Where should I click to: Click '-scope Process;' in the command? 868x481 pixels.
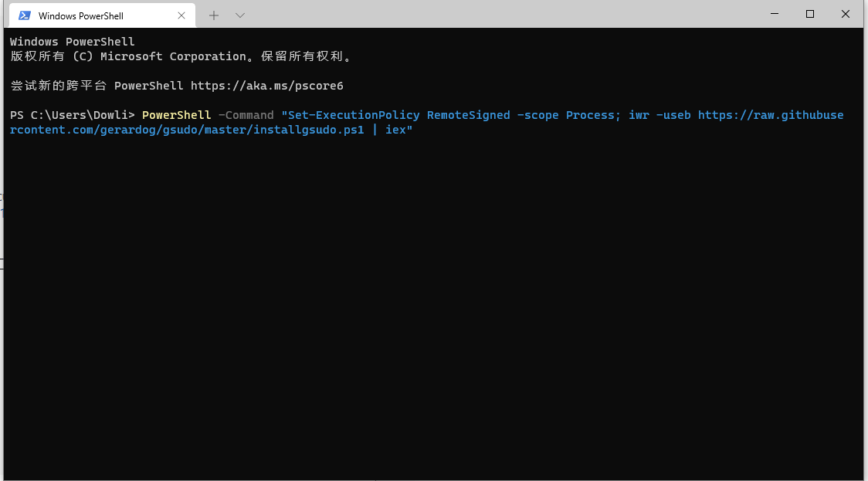click(x=569, y=115)
